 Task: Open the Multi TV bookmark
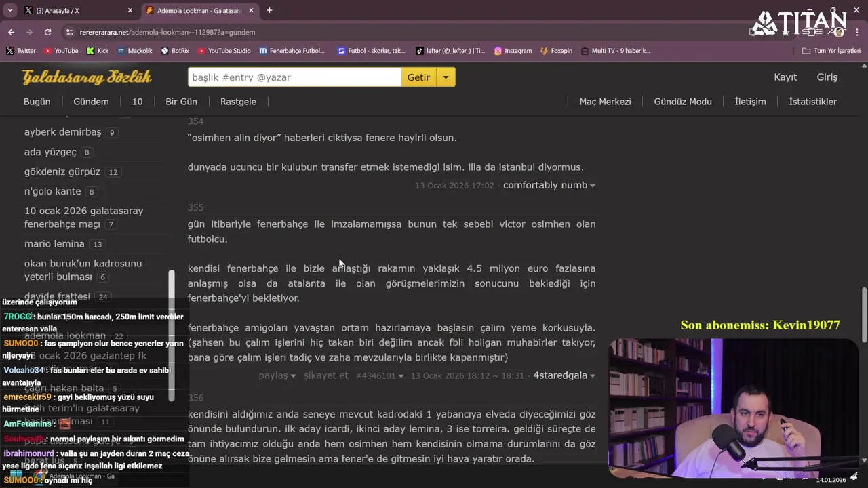615,51
